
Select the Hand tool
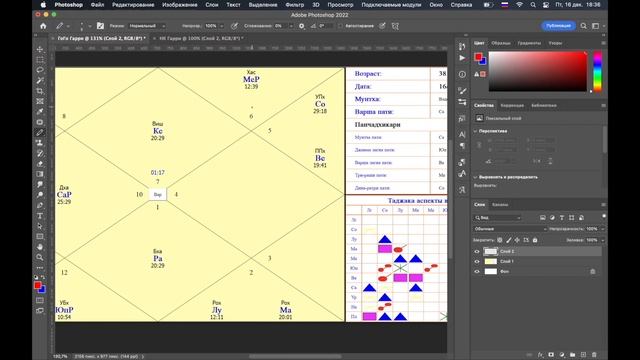pyautogui.click(x=40, y=247)
